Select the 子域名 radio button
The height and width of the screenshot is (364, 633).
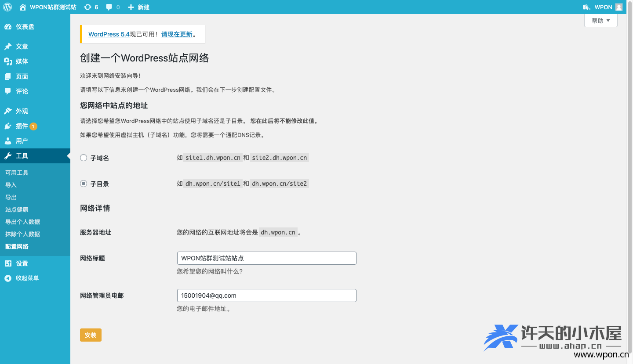pos(84,158)
